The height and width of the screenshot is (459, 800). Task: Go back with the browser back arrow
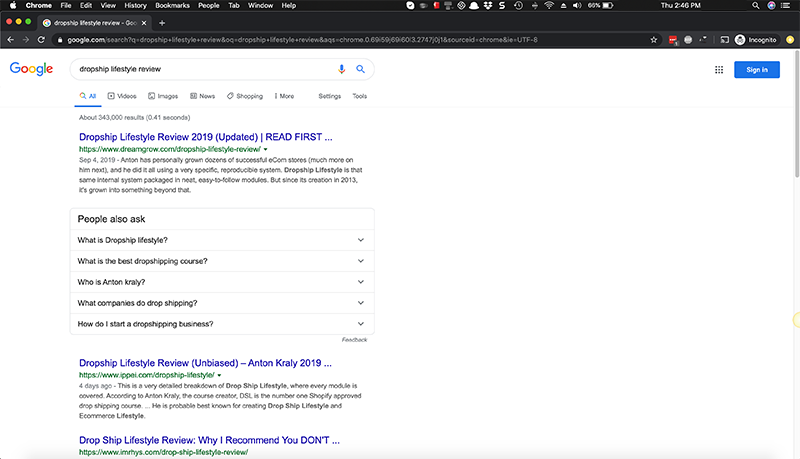coord(11,40)
